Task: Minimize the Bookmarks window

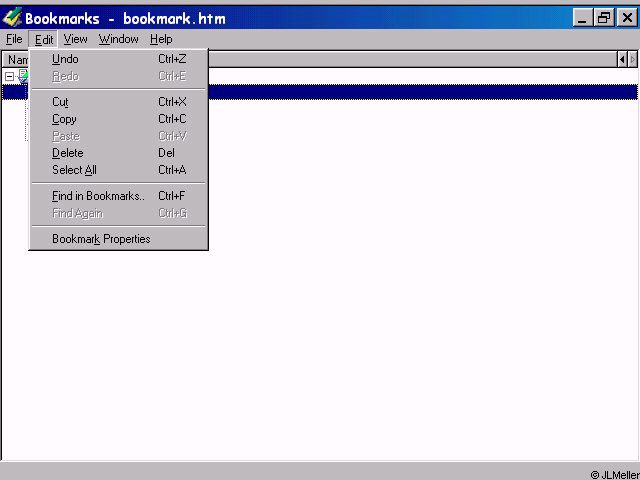Action: 582,18
